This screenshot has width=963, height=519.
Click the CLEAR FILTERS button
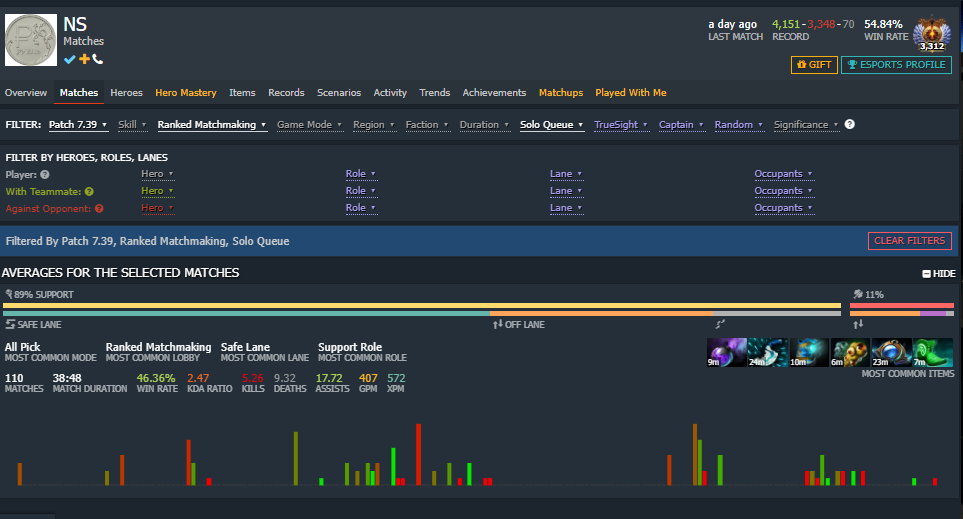point(910,241)
